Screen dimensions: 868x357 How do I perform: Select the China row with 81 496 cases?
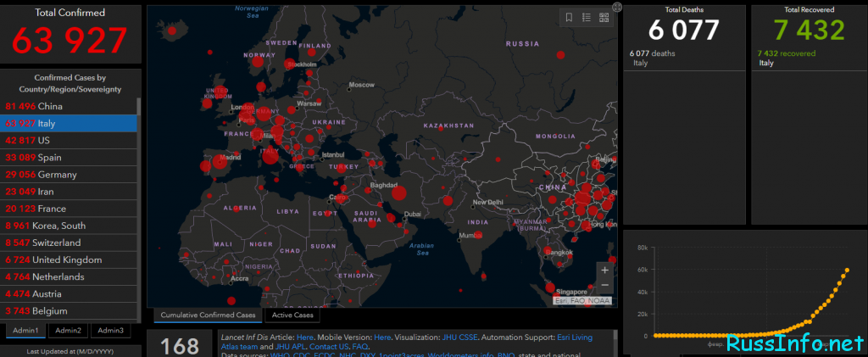point(69,106)
